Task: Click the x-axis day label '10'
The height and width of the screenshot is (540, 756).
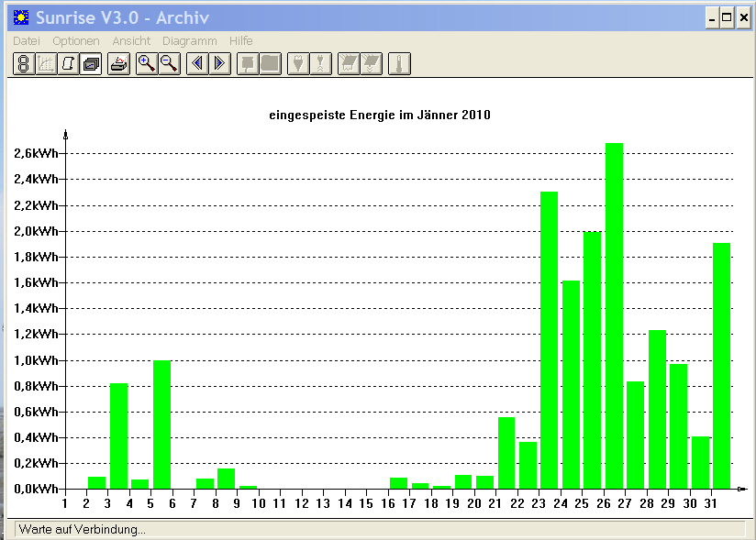Action: coord(259,503)
